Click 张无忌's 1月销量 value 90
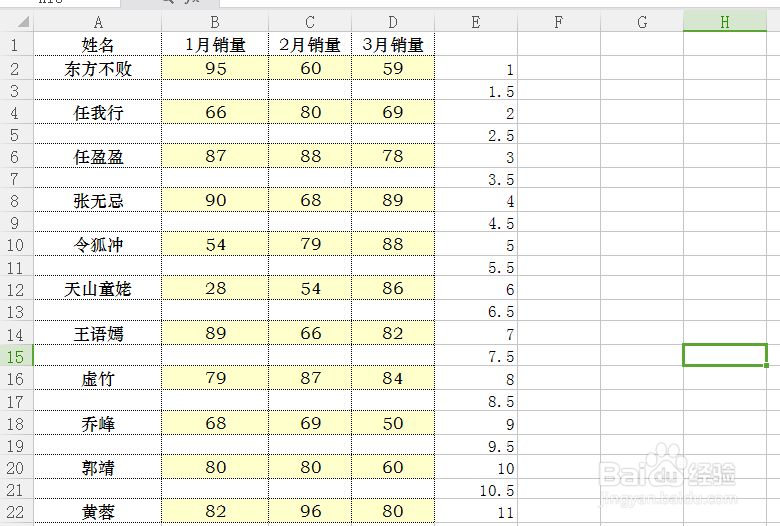This screenshot has height=526, width=780. [x=215, y=200]
